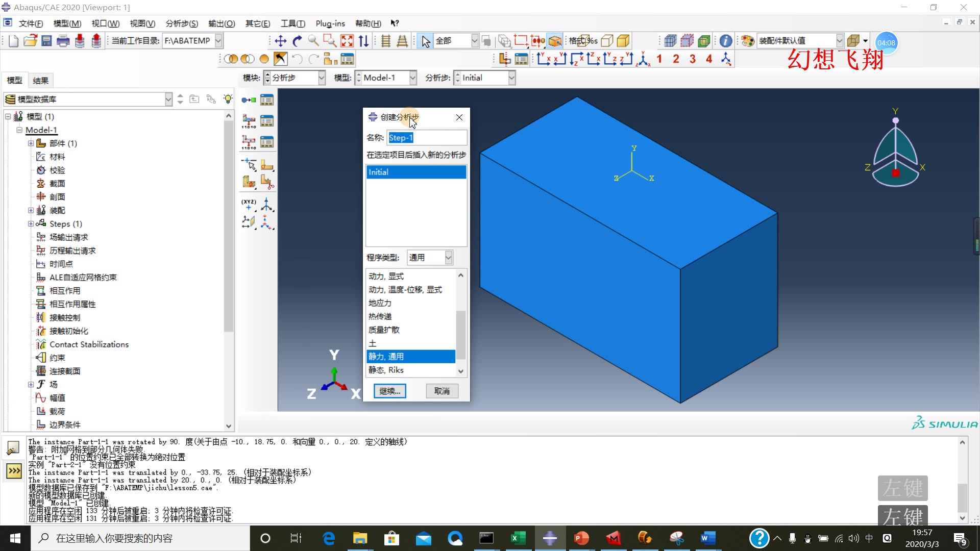Enable the shaded render style
The height and width of the screenshot is (551, 980).
[x=623, y=41]
